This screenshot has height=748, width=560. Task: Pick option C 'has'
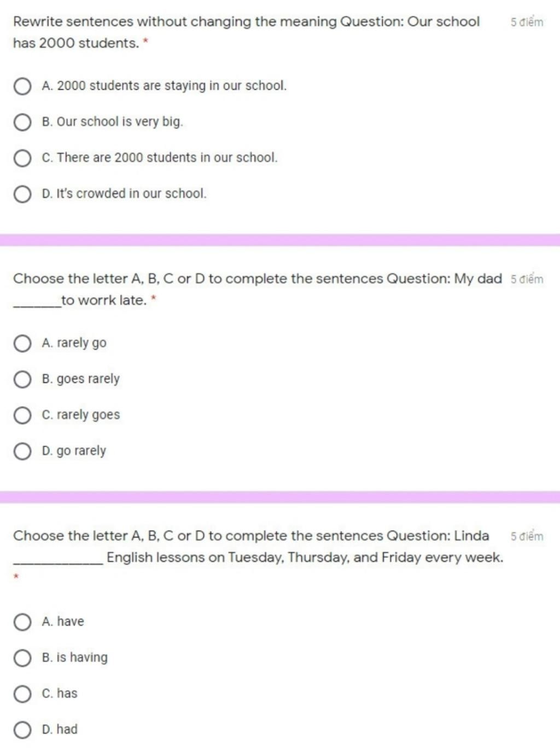point(22,694)
